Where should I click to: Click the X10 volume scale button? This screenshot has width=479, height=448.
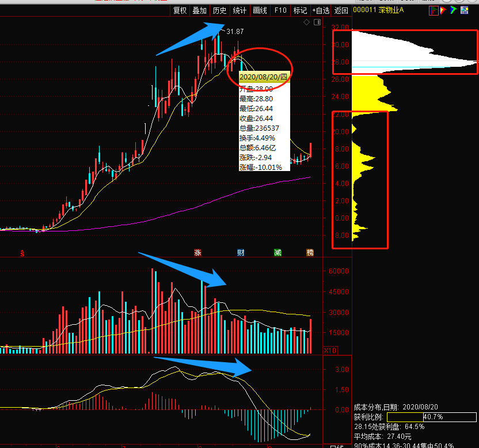coord(330,350)
